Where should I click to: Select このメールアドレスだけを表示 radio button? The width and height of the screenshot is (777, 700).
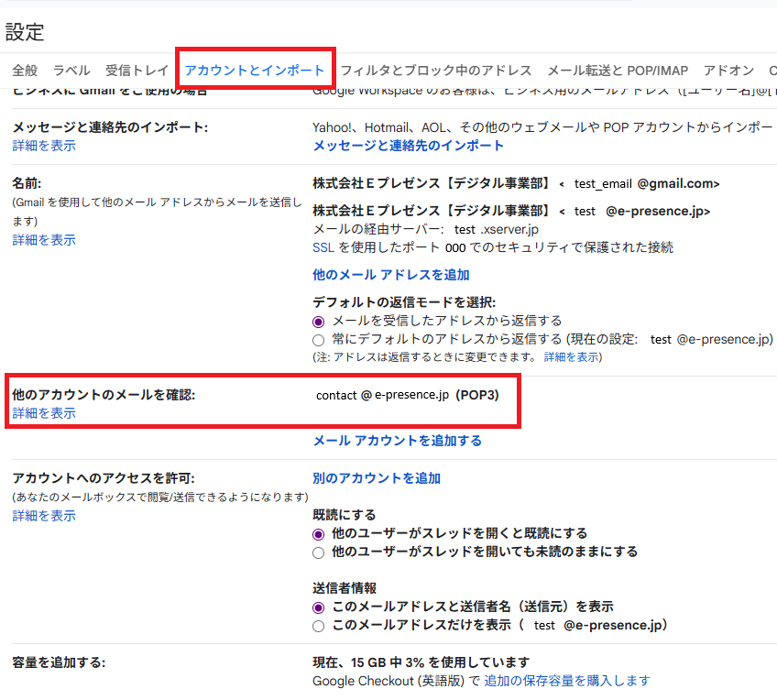tap(319, 626)
